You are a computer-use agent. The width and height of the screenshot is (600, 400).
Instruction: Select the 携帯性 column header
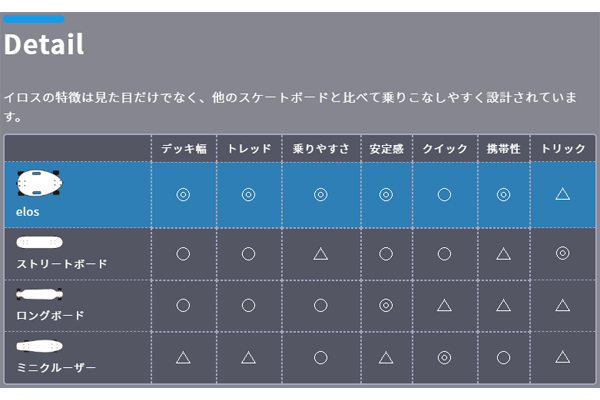tap(503, 149)
